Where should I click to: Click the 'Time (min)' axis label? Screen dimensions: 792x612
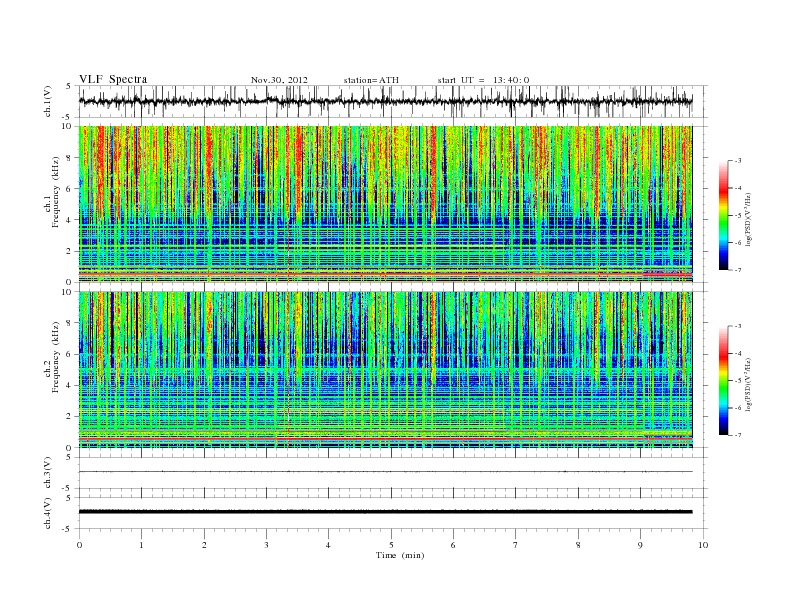[x=400, y=555]
